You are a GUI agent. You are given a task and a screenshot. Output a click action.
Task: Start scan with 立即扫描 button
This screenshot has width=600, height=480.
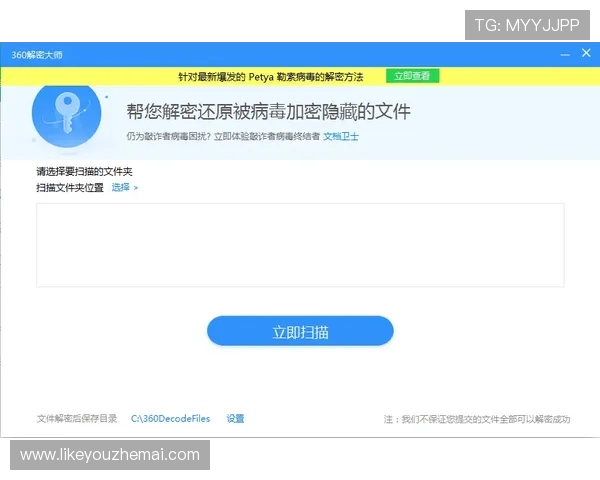point(300,331)
